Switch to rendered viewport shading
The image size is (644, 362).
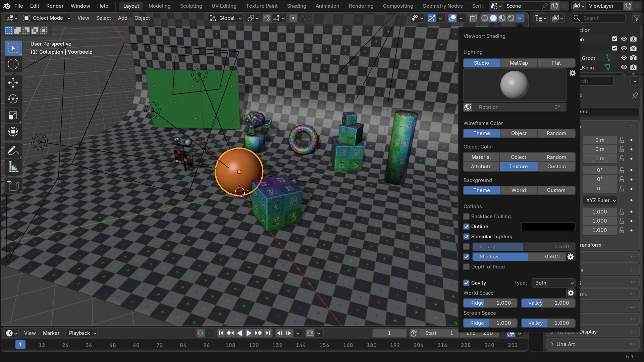click(x=511, y=18)
